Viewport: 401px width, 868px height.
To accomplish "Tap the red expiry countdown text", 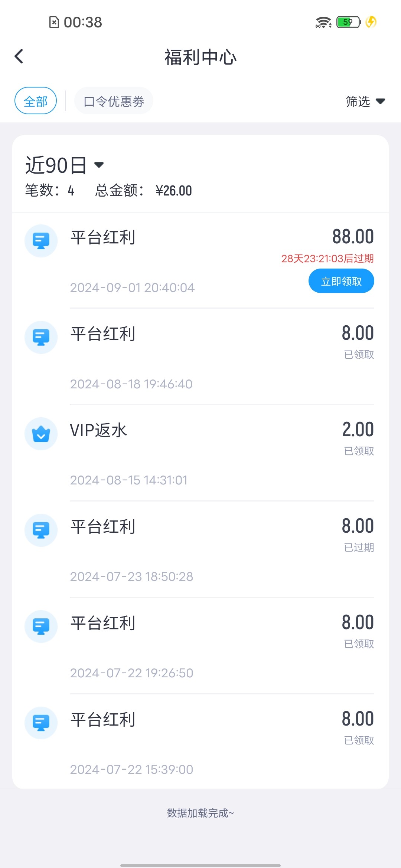I will tap(327, 259).
